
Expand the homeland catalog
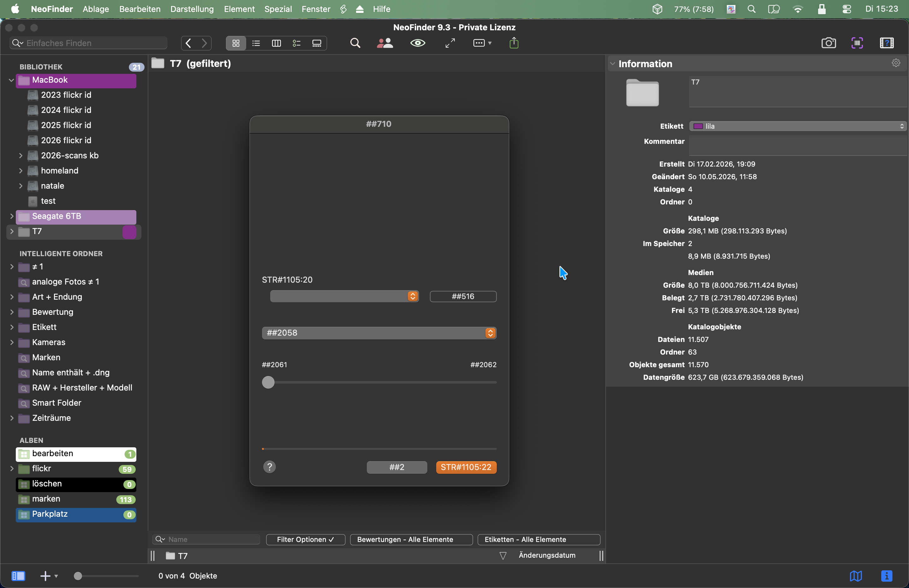pyautogui.click(x=21, y=171)
